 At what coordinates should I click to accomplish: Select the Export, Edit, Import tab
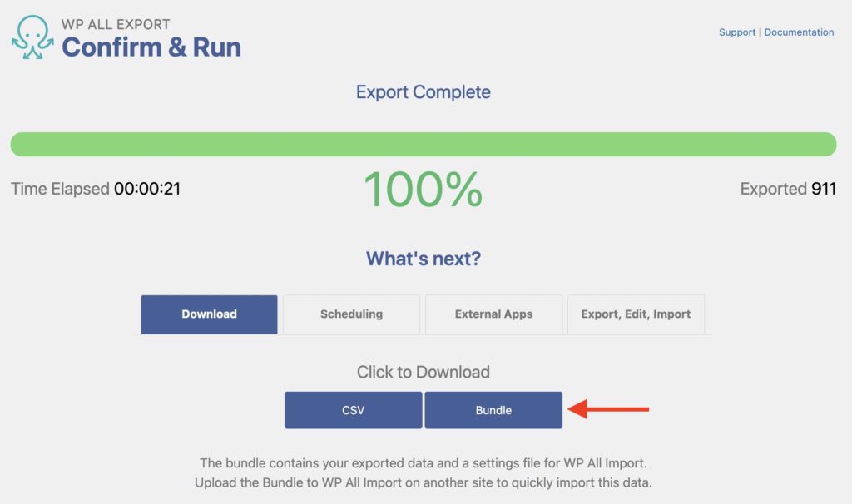click(636, 314)
